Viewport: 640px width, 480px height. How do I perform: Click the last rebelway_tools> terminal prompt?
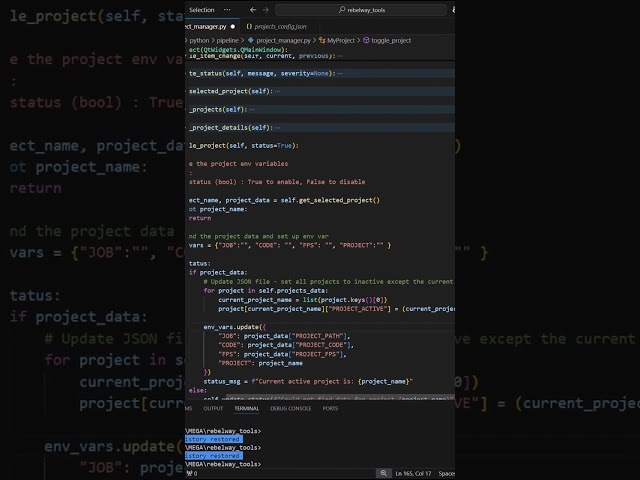[x=223, y=464]
